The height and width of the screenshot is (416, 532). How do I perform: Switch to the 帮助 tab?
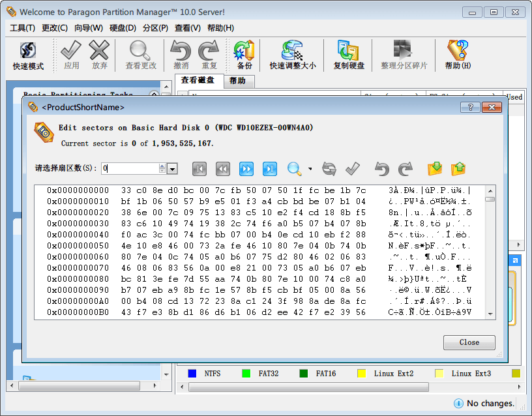[237, 81]
